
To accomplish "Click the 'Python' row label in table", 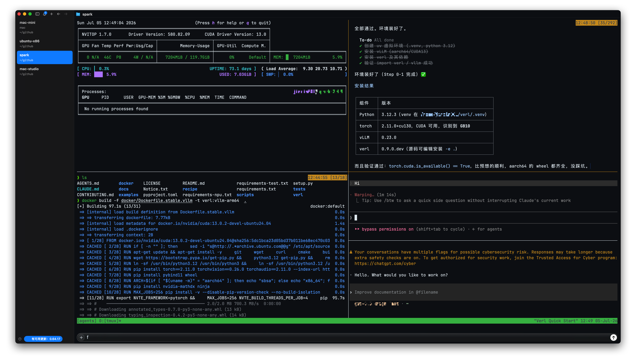I will [x=367, y=114].
